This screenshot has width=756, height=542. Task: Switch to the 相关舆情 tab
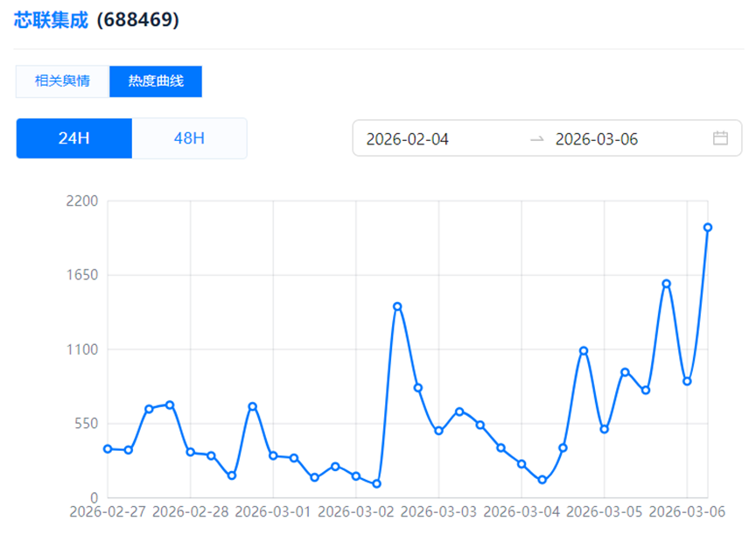click(62, 81)
